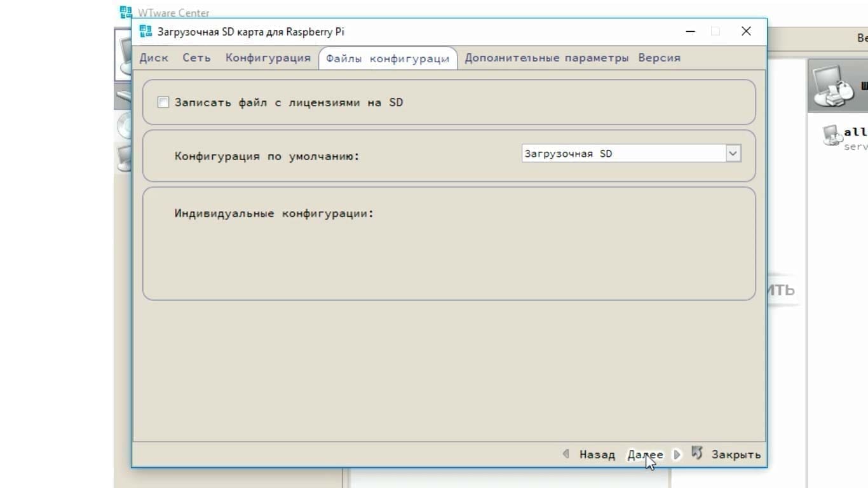Screen dimensions: 868x488
Task: Click the right arrow icon beside Далее
Action: tap(677, 454)
